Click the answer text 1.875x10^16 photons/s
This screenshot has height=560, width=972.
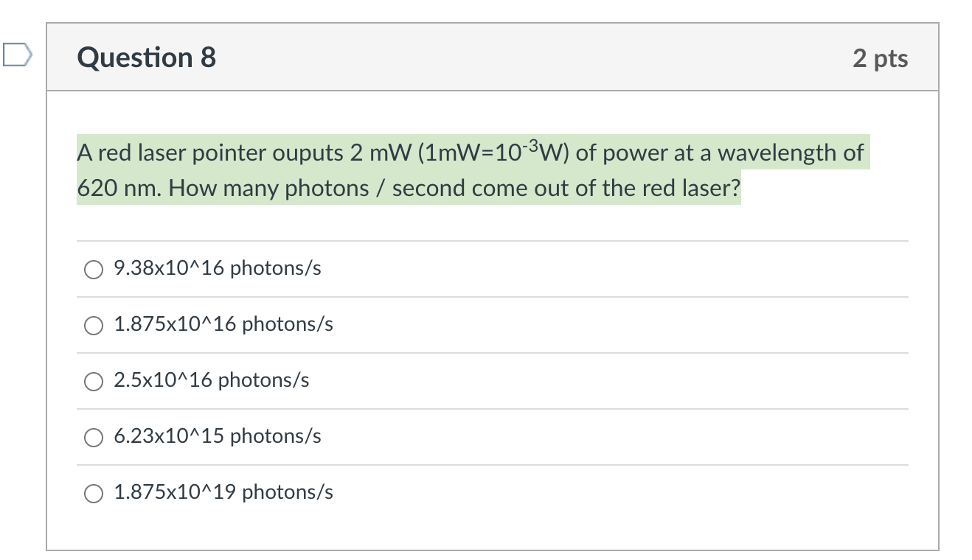223,325
